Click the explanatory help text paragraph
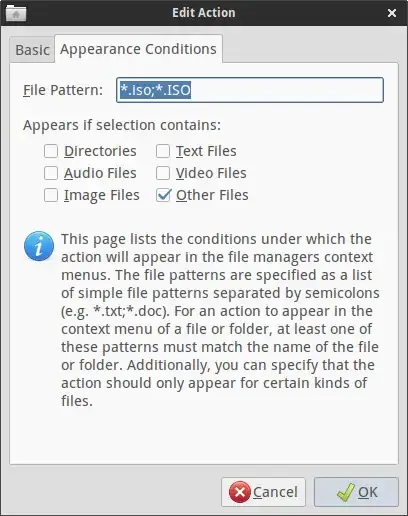The height and width of the screenshot is (516, 408). pos(220,320)
